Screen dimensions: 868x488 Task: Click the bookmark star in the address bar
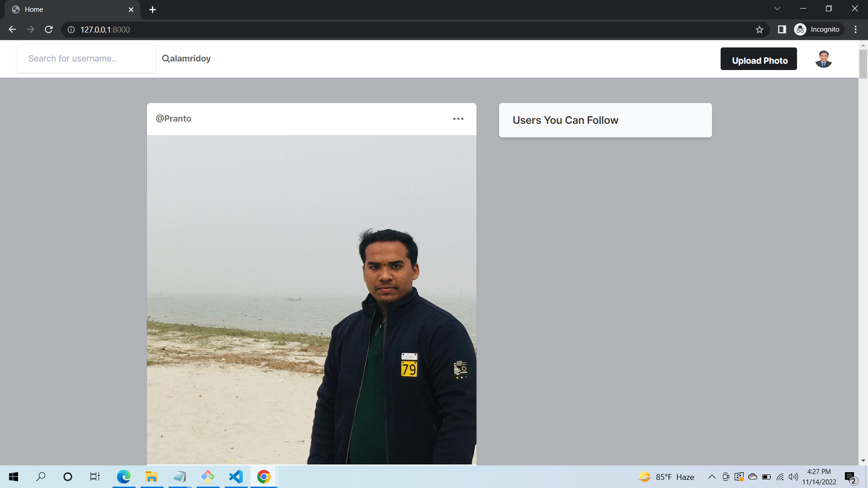[759, 29]
